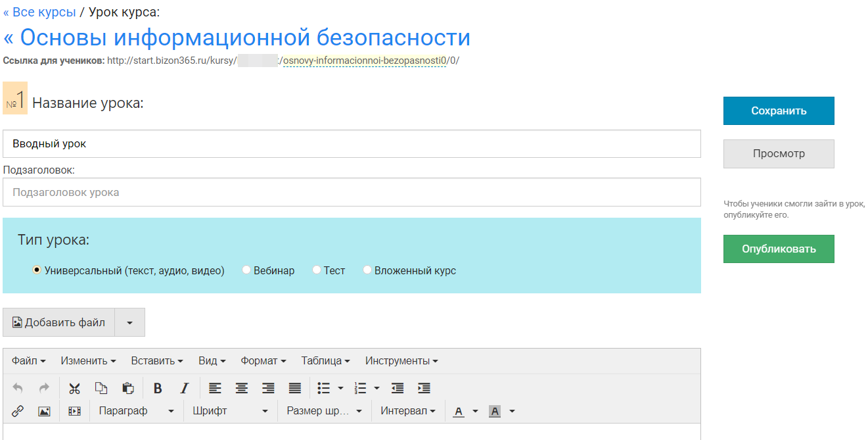
Task: Click the insert image icon
Action: 44,411
